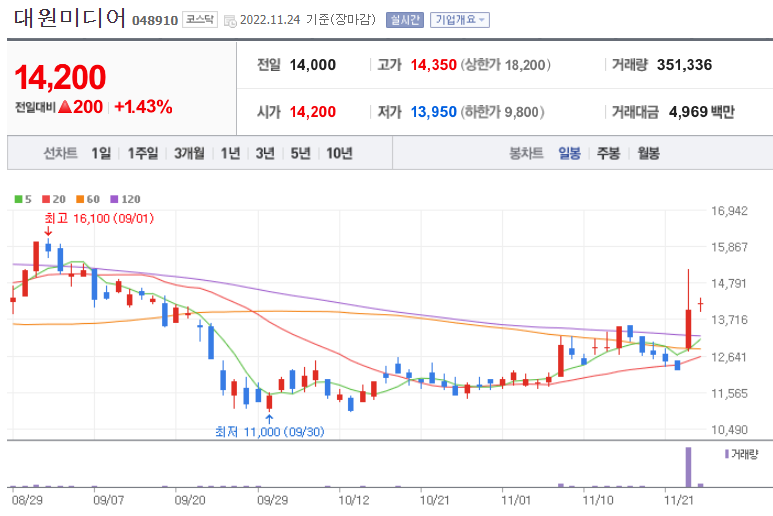The width and height of the screenshot is (773, 516).
Task: Click the upper limit 상한가 18,200
Action: (506, 65)
